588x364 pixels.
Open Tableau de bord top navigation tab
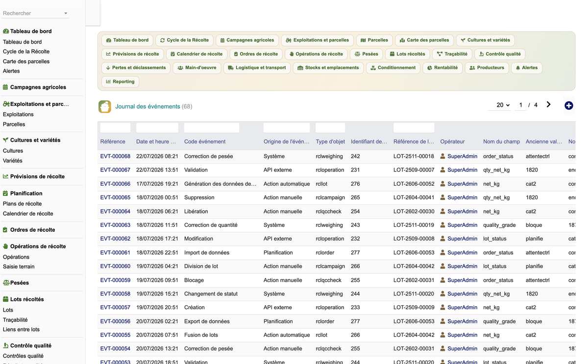coord(127,40)
